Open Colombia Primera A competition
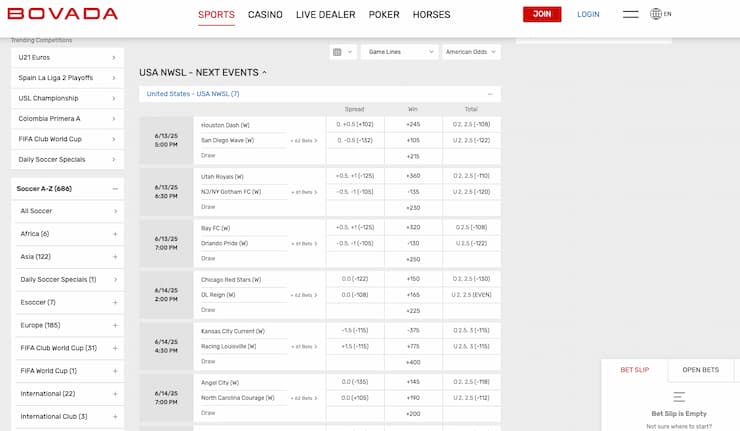 67,118
